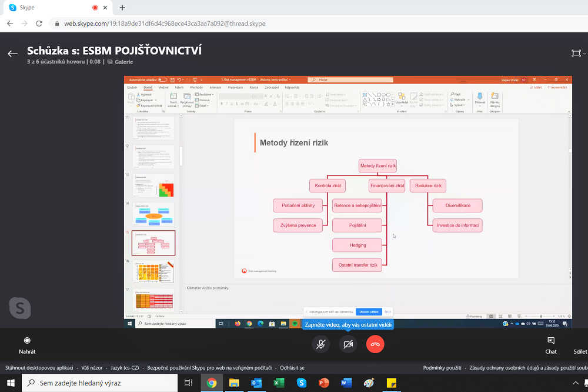Open Komentáře in PowerPoint
Viewport: 588px width, 392px height.
pos(557,88)
